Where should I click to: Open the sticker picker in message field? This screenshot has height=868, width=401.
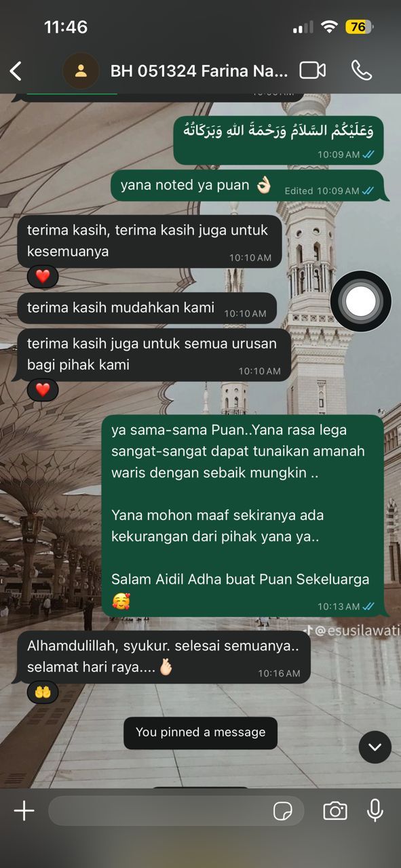[x=282, y=810]
